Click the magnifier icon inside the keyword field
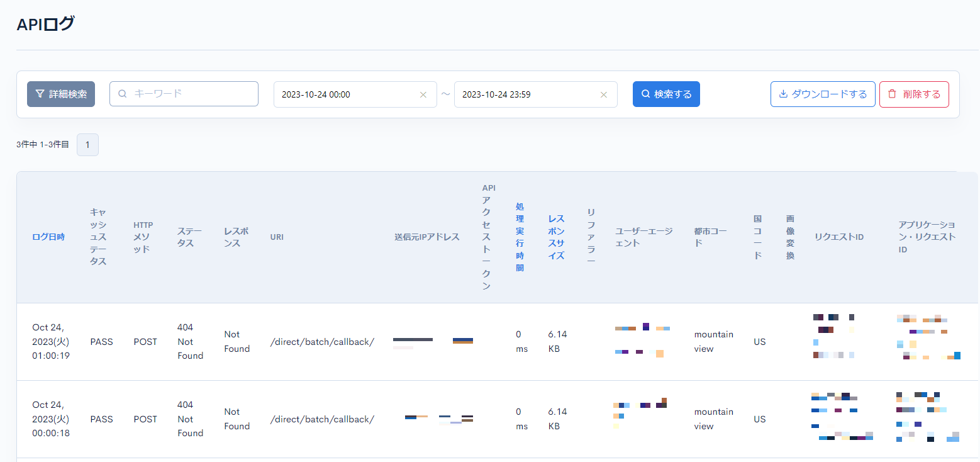 [x=122, y=93]
